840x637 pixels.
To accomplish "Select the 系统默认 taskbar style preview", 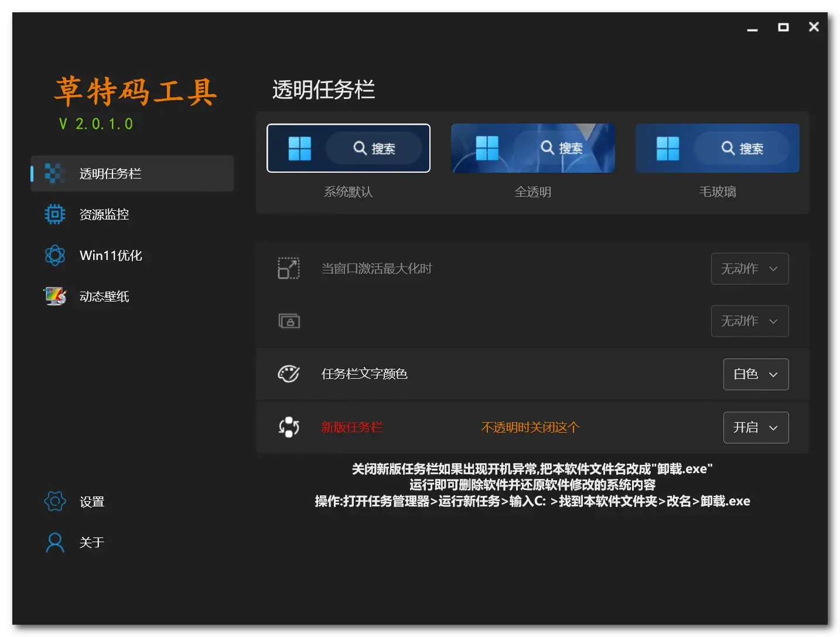I will click(349, 148).
